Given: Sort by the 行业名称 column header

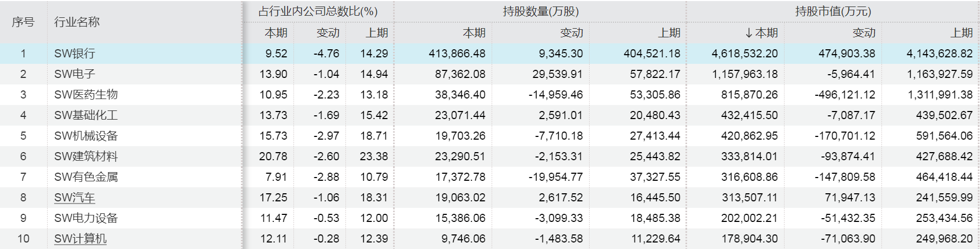Looking at the screenshot, I should coord(77,22).
